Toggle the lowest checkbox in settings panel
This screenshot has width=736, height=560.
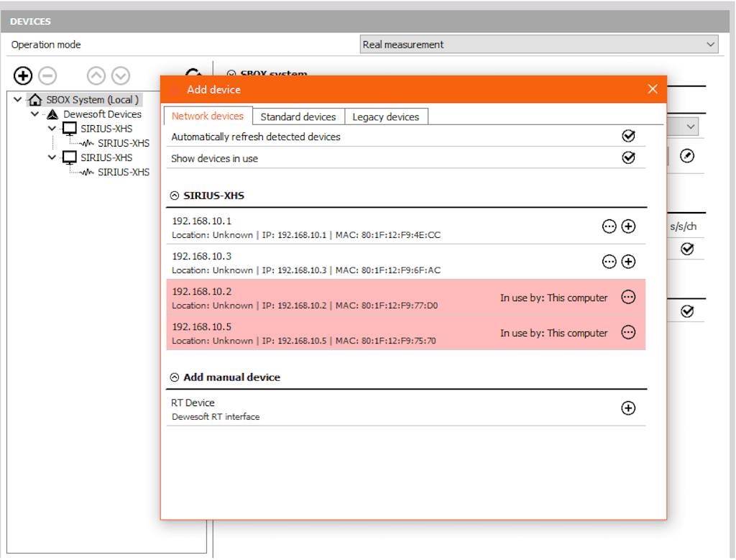(687, 311)
